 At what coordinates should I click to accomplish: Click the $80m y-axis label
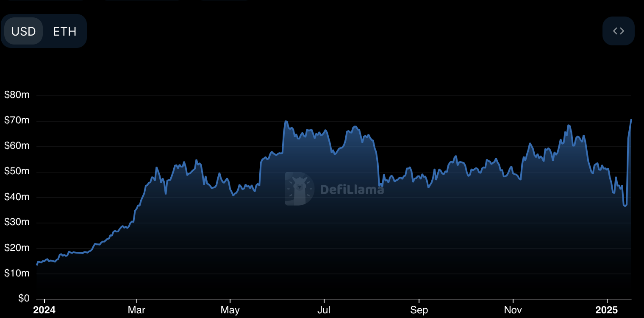17,95
